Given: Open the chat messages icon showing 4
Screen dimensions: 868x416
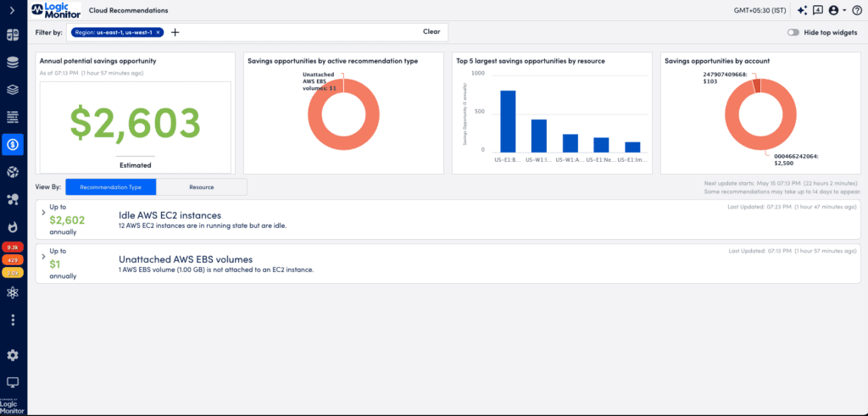Looking at the screenshot, I should click(818, 10).
